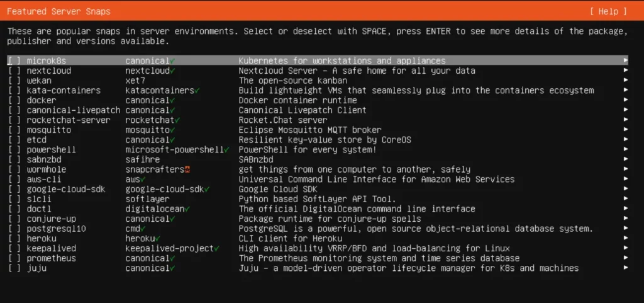Viewport: 644px width, 303px height.
Task: Expand details arrow for kata-containers row
Action: pyautogui.click(x=626, y=90)
